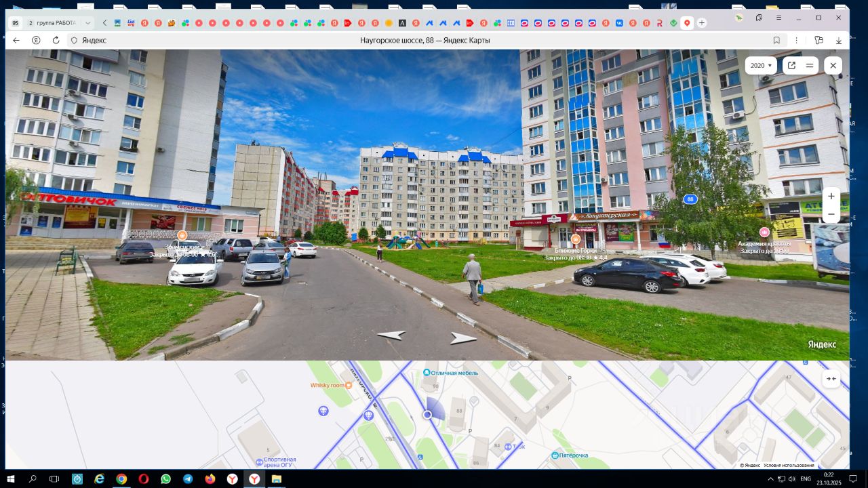Switch to the VK tab

619,23
